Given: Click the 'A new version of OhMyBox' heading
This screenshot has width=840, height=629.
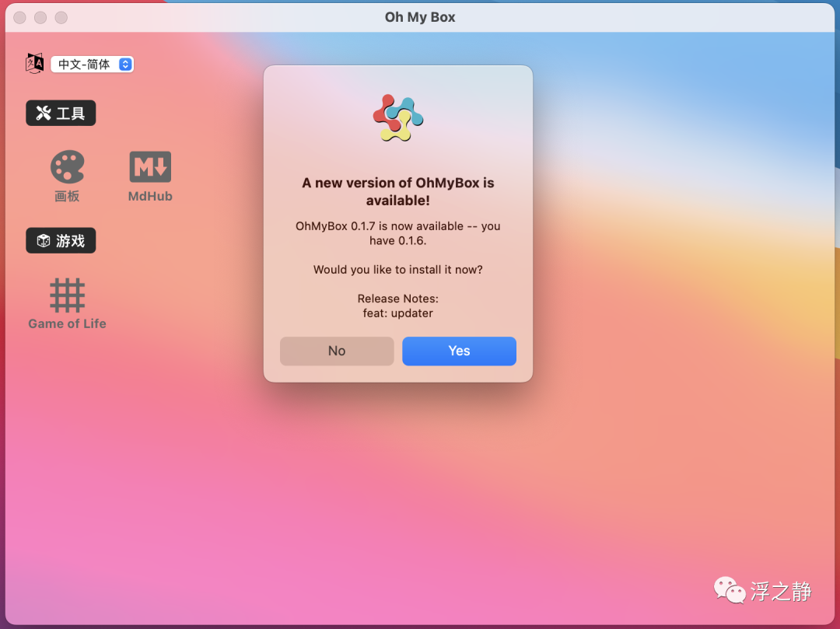Looking at the screenshot, I should click(x=397, y=191).
